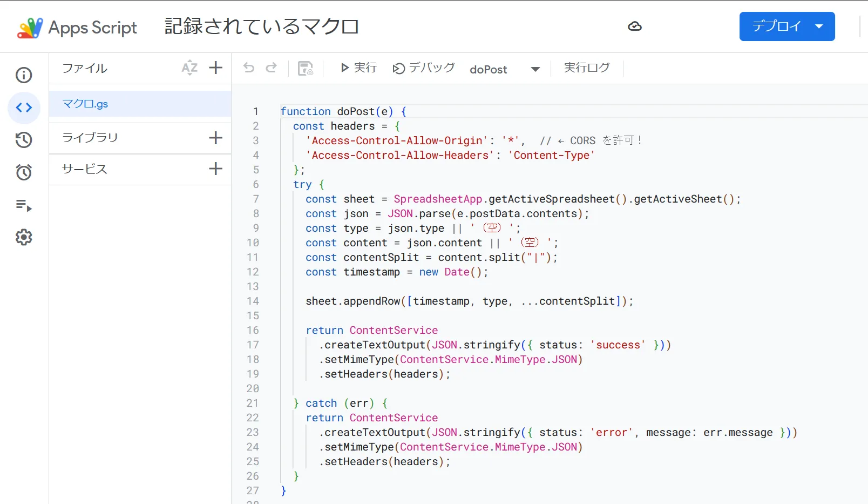Select the Editor code icon in sidebar
868x504 pixels.
pos(24,108)
